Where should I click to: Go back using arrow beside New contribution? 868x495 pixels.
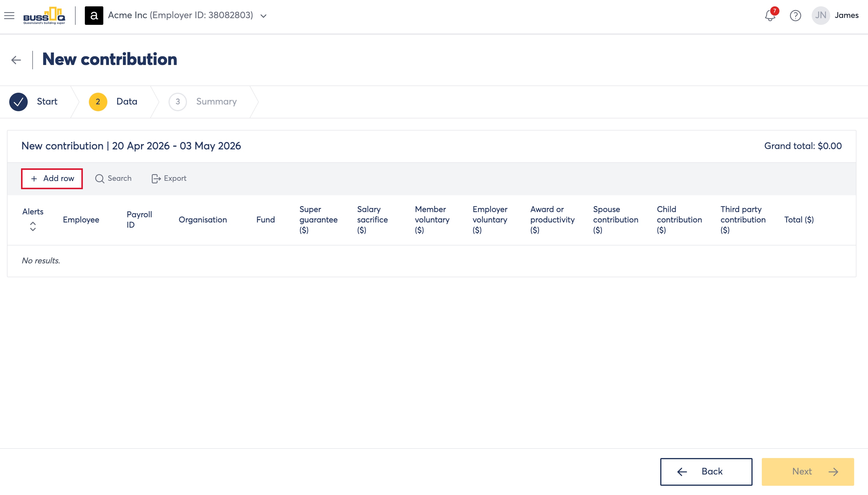[x=16, y=60]
